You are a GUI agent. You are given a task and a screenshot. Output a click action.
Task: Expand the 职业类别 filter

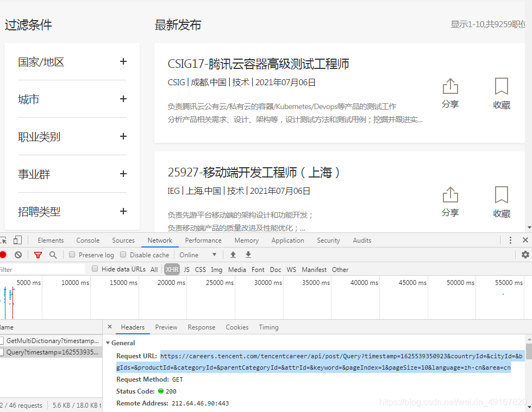[x=123, y=137]
